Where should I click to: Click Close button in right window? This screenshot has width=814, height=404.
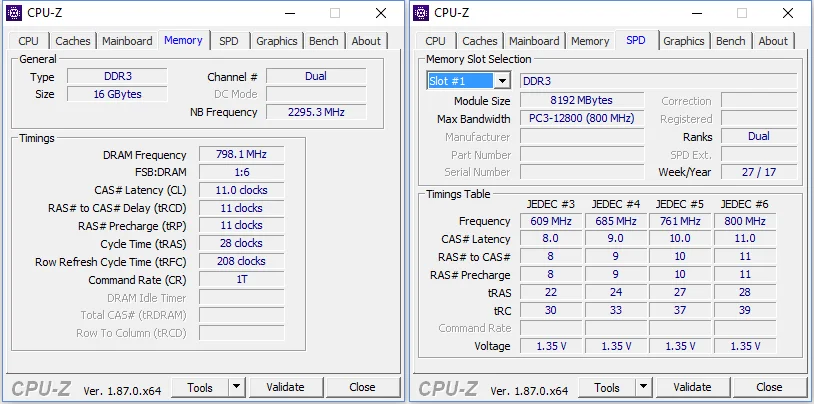769,387
